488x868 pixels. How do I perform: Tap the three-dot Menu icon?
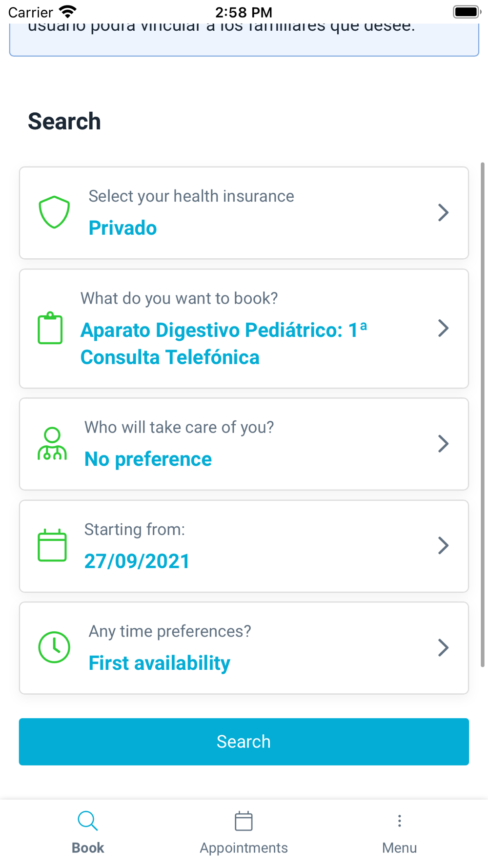click(x=399, y=821)
